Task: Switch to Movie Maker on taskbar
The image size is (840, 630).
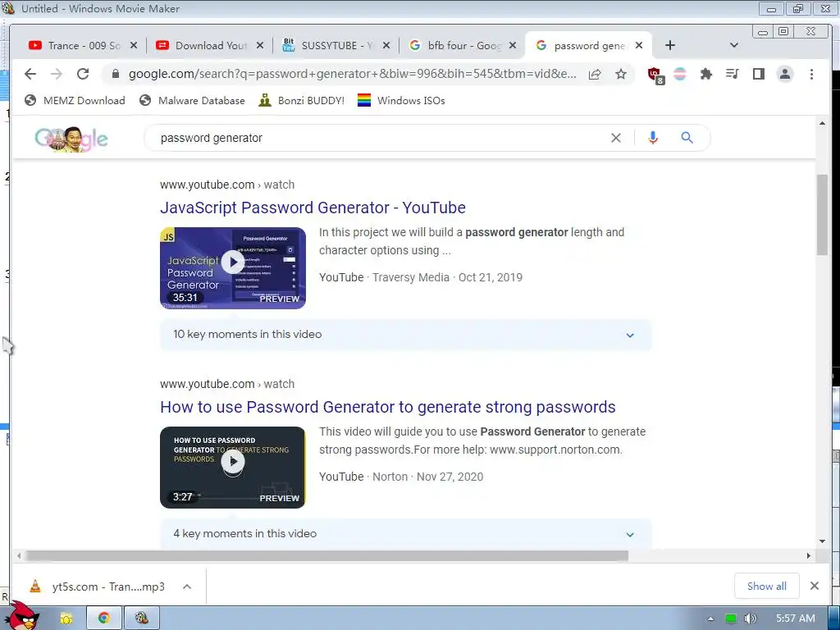Action: pos(141,619)
